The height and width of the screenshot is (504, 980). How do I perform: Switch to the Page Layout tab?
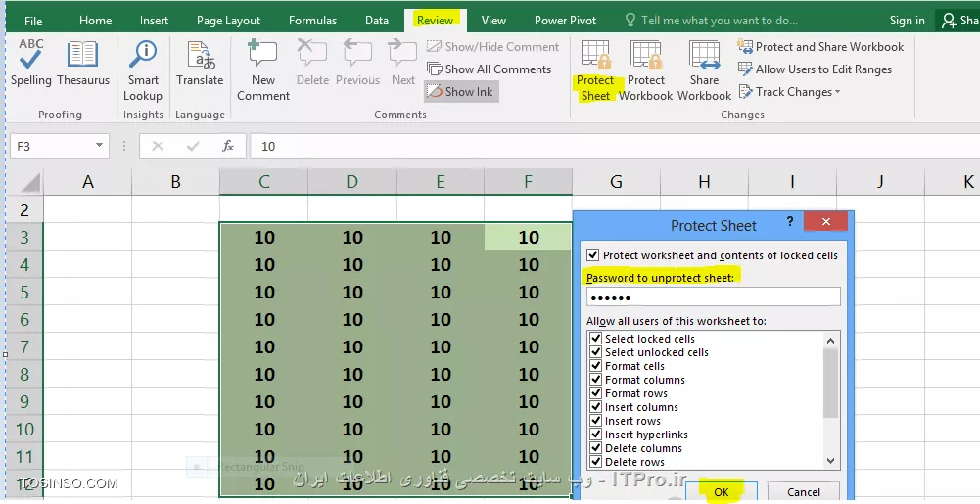228,21
